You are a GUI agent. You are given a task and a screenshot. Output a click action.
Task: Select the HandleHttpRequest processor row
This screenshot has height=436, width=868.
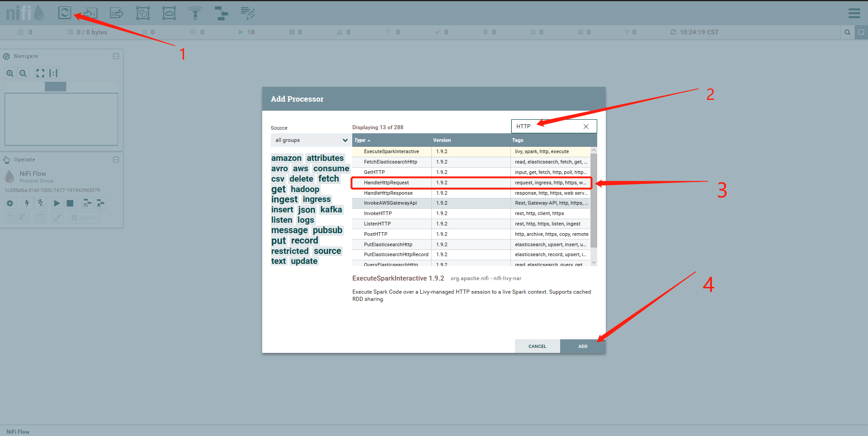471,183
